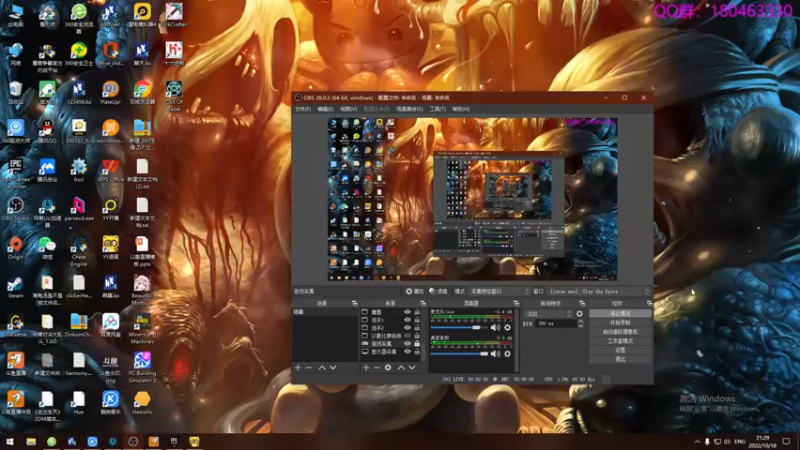Screen dimensions: 800x450
Task: Move selected source up in list
Action: pyautogui.click(x=401, y=367)
